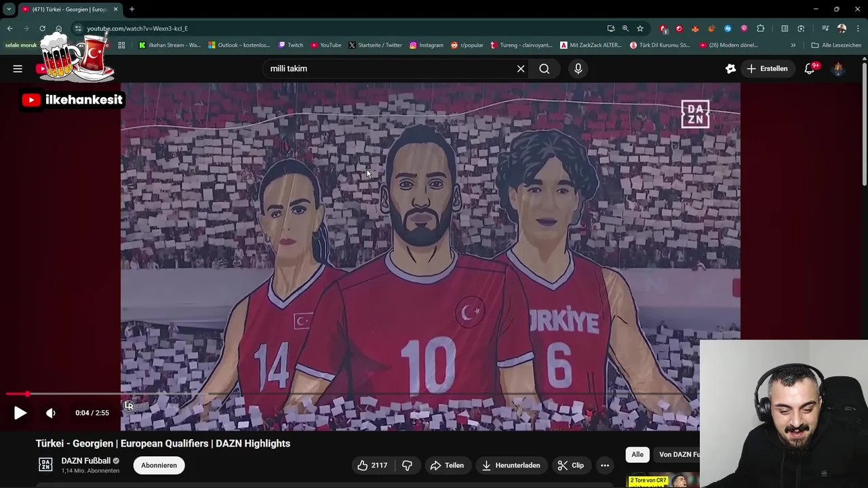Create a Clip with scissors button

(570, 465)
